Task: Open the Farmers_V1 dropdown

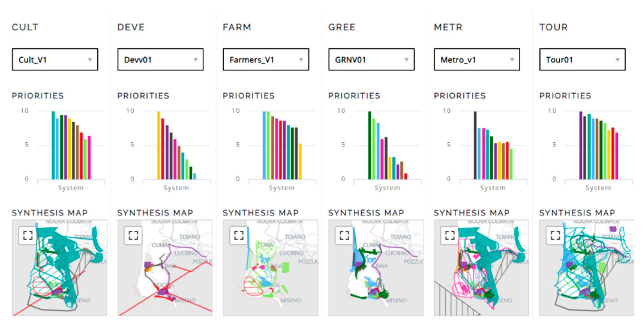Action: 266,59
